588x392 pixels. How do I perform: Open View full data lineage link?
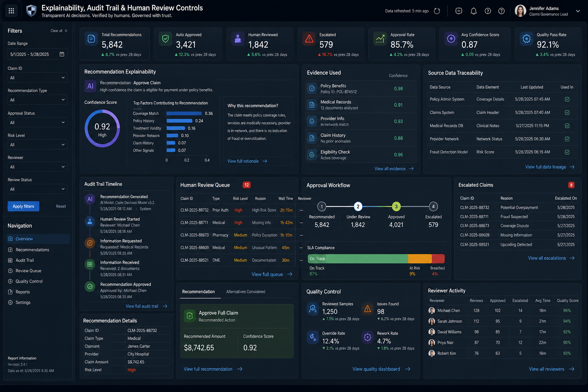(x=550, y=167)
